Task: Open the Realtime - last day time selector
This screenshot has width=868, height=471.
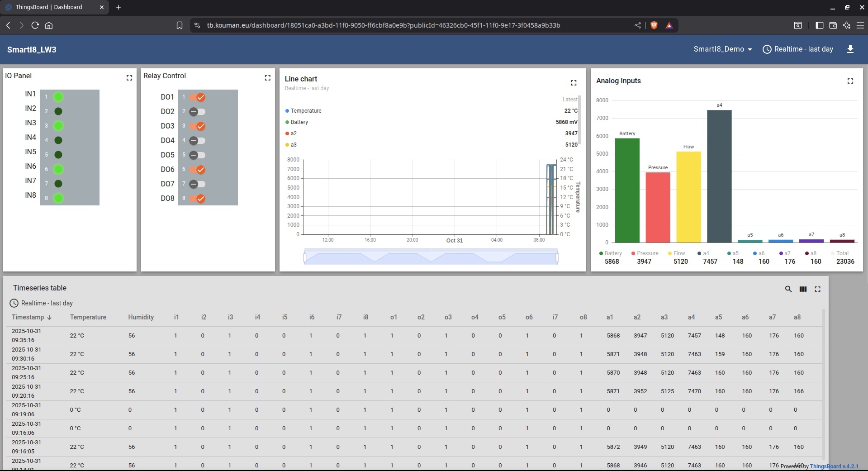Action: [x=798, y=49]
